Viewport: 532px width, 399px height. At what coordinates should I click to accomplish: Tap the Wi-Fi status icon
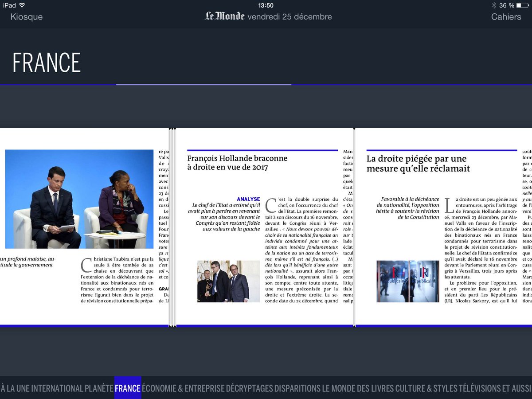tap(23, 5)
